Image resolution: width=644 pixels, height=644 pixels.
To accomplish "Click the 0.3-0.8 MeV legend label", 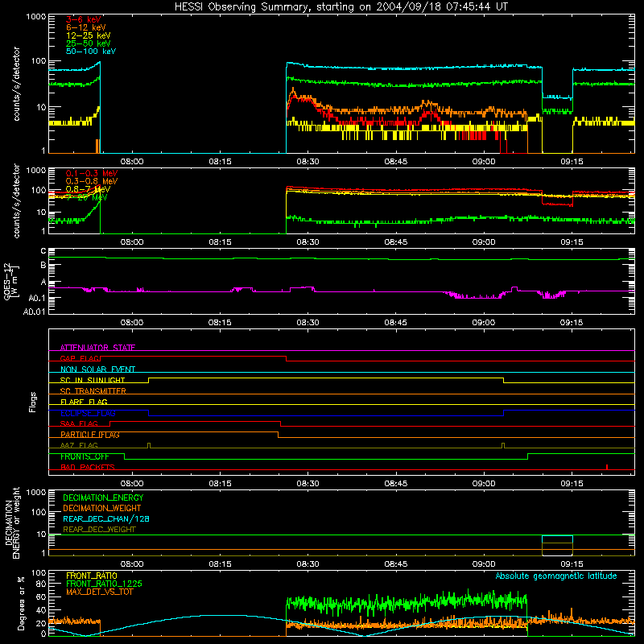I will pos(92,181).
